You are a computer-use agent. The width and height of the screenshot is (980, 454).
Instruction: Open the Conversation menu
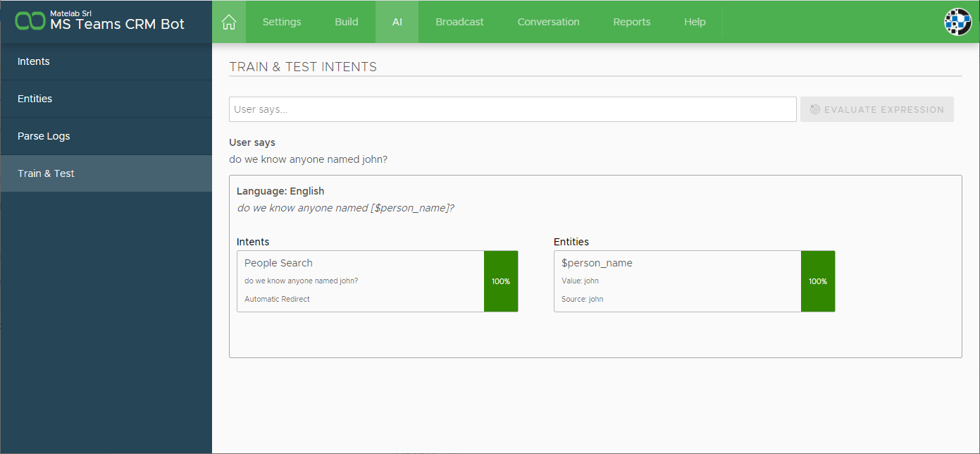(548, 22)
